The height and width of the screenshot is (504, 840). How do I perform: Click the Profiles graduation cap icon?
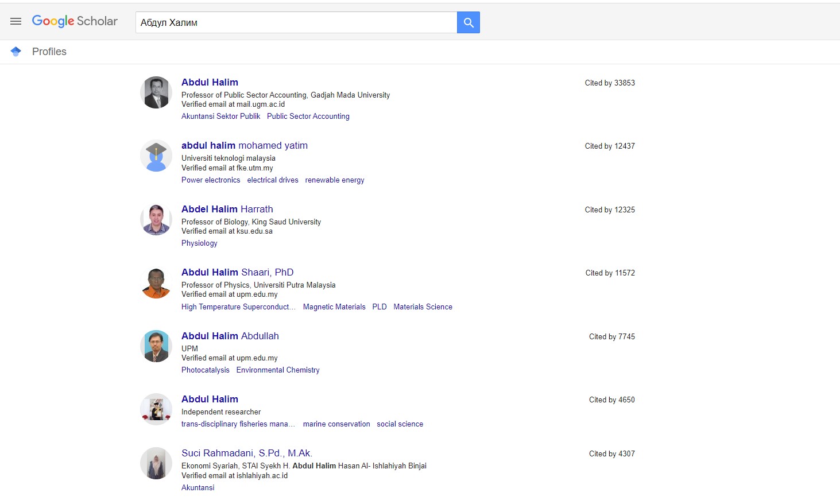[16, 52]
